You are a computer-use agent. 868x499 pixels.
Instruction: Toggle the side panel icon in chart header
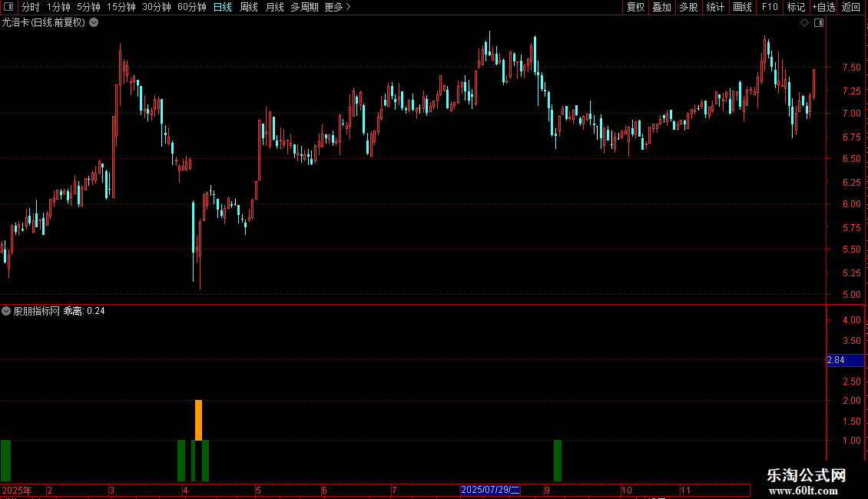click(819, 23)
